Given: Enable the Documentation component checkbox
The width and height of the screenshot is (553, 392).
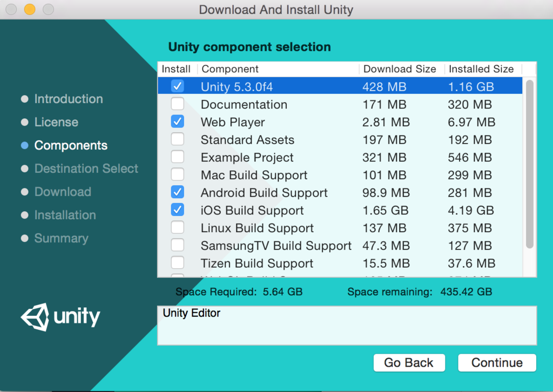Looking at the screenshot, I should tap(177, 104).
